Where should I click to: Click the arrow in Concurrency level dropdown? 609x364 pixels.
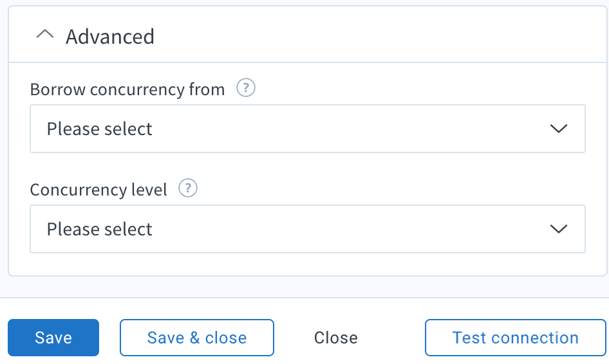click(559, 229)
